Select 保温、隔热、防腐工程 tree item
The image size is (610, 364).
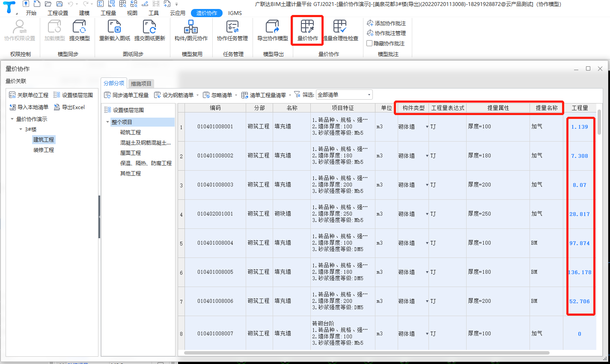point(146,163)
